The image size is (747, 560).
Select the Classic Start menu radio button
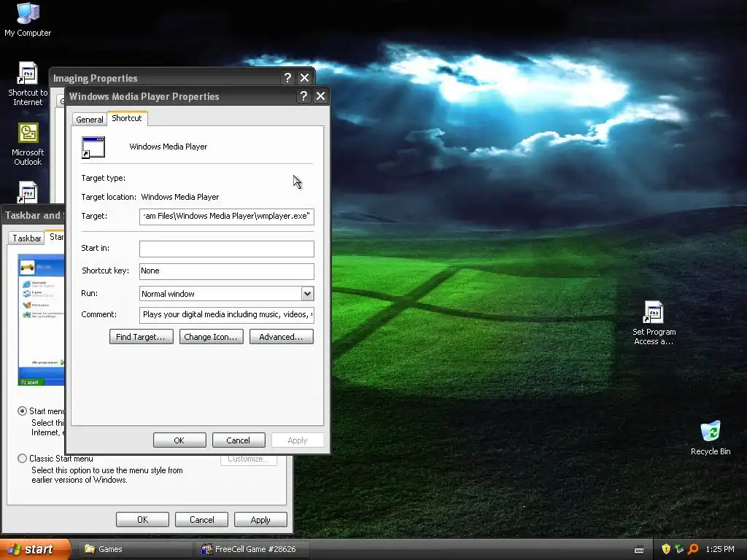22,459
